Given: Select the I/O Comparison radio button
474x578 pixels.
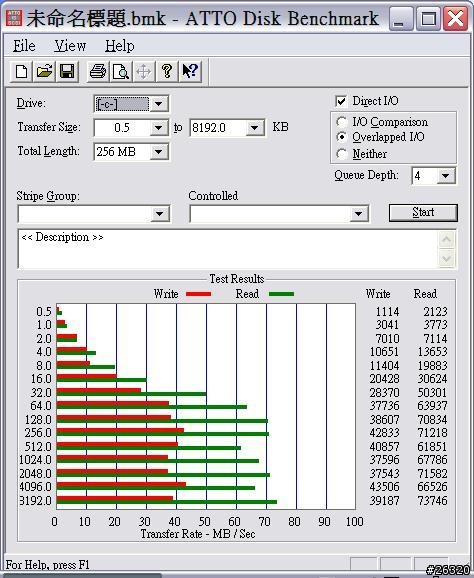Looking at the screenshot, I should (x=342, y=122).
